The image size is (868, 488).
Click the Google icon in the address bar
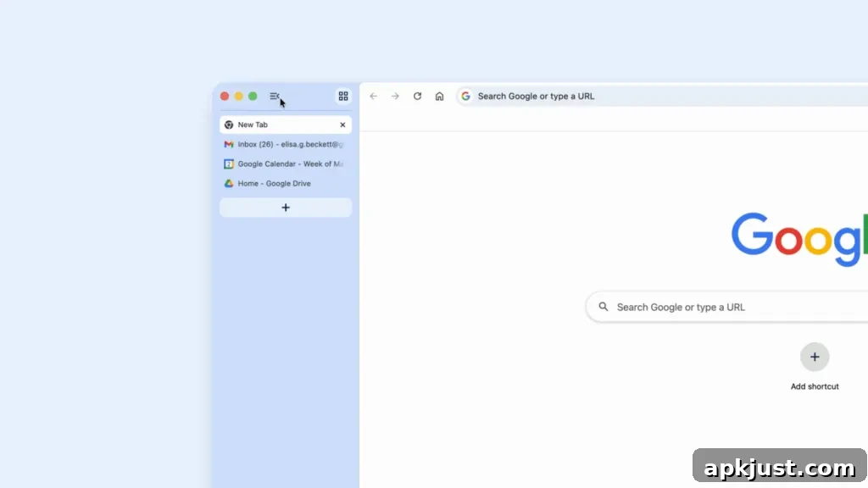point(465,97)
